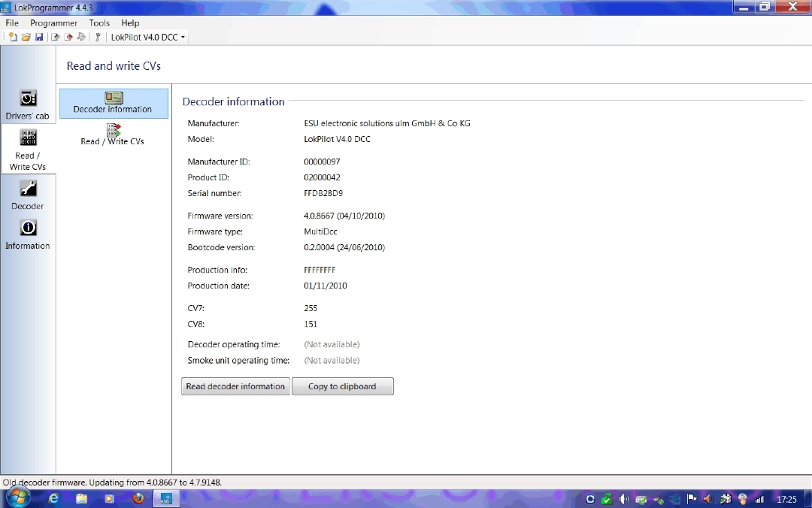Viewport: 812px width, 508px height.
Task: Click the network signal bars tray icon
Action: (x=759, y=499)
